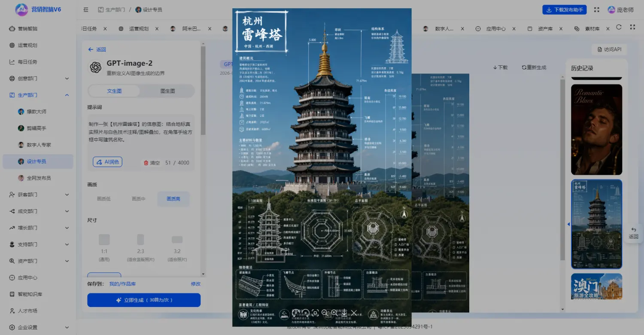Select the 3:2 size ratio

pos(177,247)
